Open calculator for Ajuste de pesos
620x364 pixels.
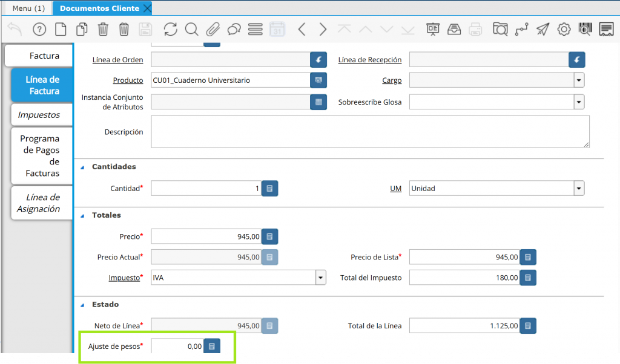tap(212, 346)
